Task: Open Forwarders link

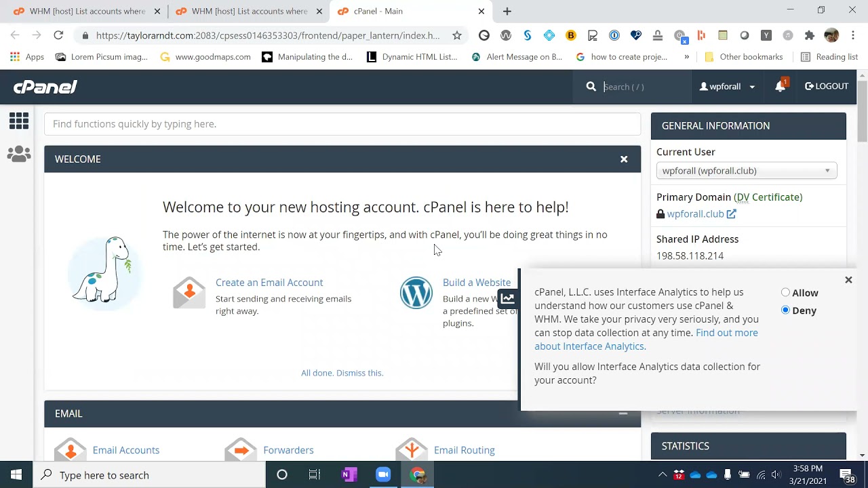Action: [288, 450]
